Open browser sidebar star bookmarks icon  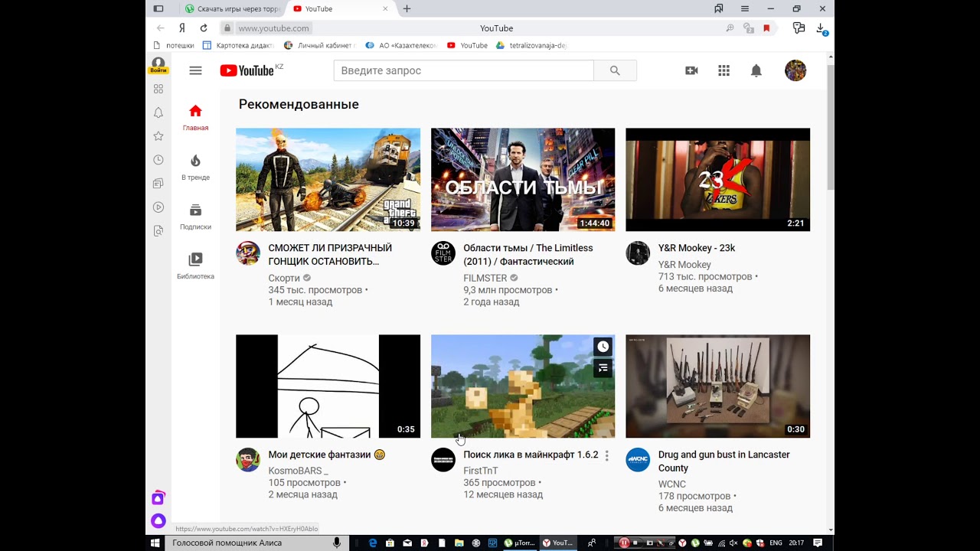tap(158, 136)
